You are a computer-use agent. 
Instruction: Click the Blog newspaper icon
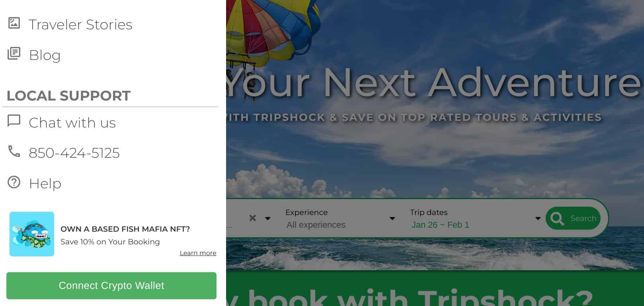pos(14,53)
